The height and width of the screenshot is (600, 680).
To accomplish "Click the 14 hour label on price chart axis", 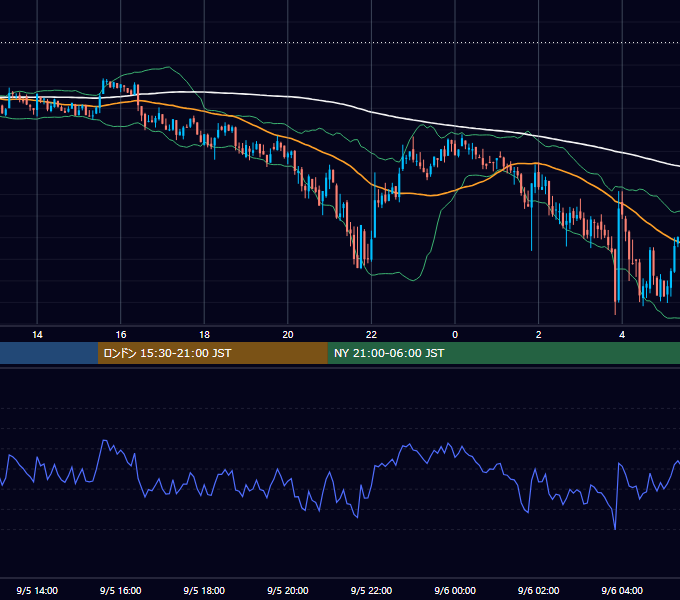I will [x=37, y=335].
